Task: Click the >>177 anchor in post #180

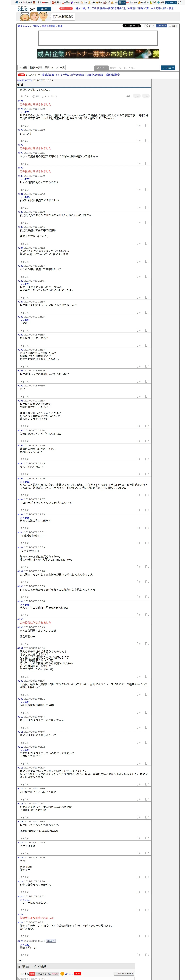Action: (x=25, y=179)
